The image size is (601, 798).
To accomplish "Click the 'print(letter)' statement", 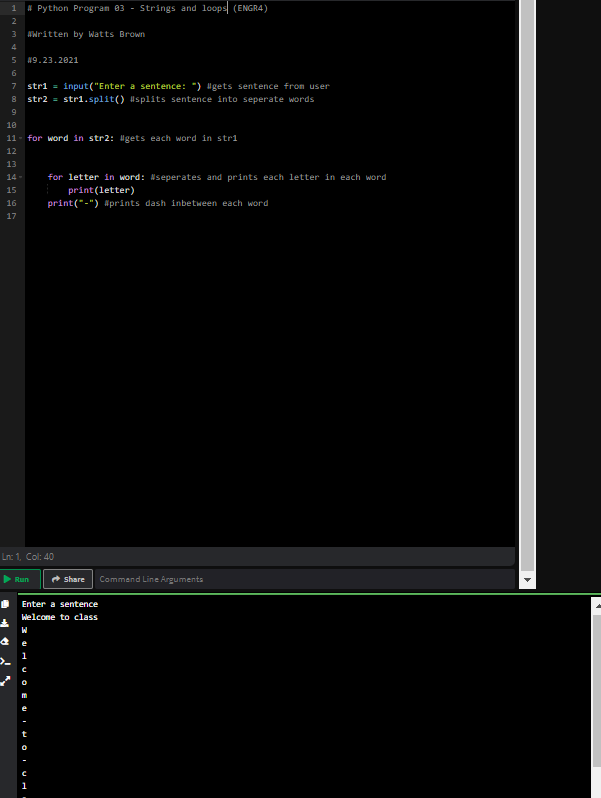I will coord(101,190).
